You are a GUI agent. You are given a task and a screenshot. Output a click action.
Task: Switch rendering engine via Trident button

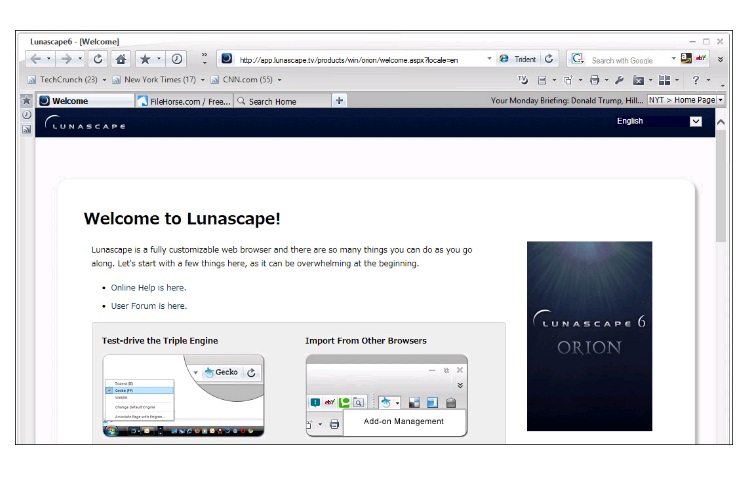(518, 59)
